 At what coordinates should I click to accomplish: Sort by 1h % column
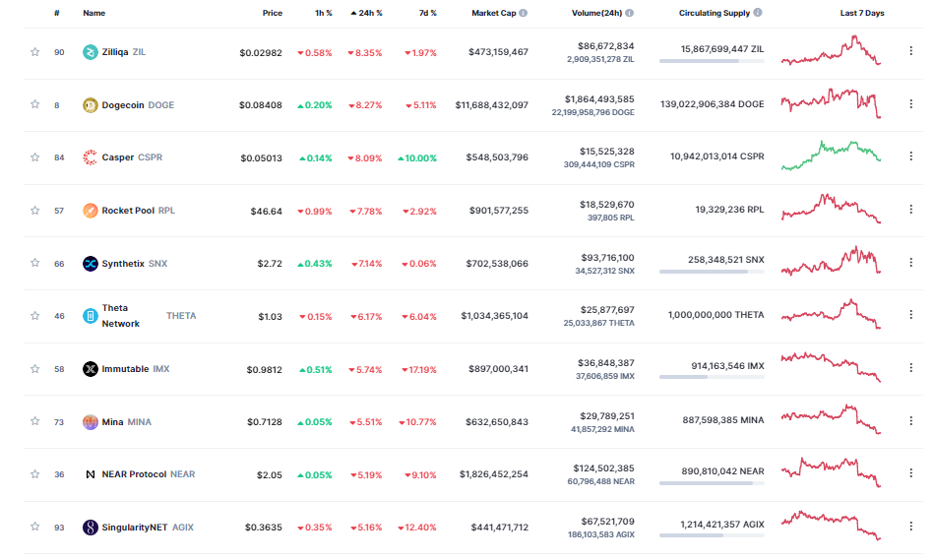(323, 13)
